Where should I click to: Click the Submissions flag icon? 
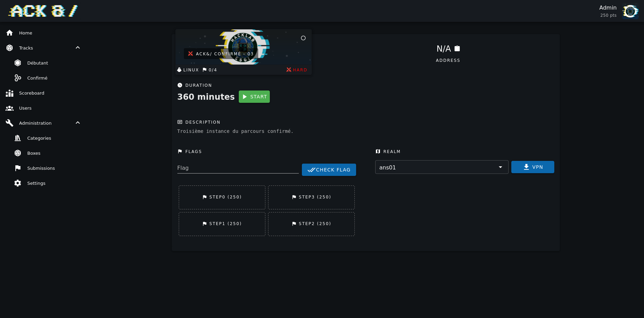pyautogui.click(x=18, y=168)
